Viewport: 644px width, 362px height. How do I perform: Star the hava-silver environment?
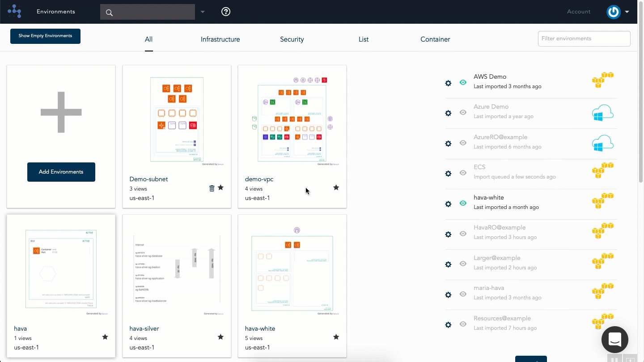pos(220,337)
